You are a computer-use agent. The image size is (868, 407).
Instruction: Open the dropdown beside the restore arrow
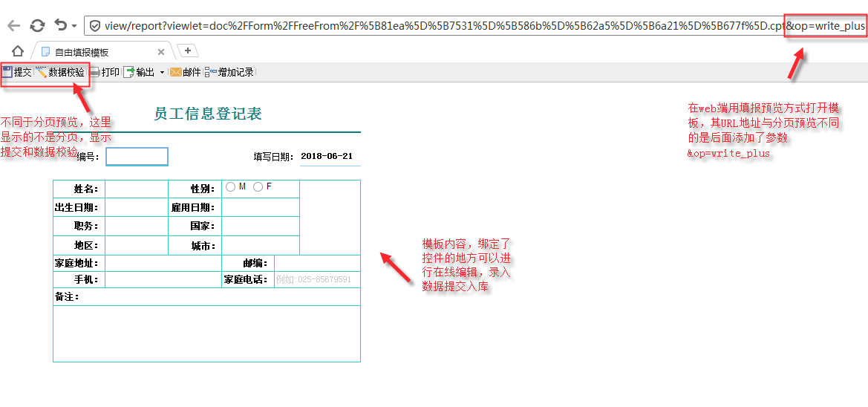click(74, 26)
